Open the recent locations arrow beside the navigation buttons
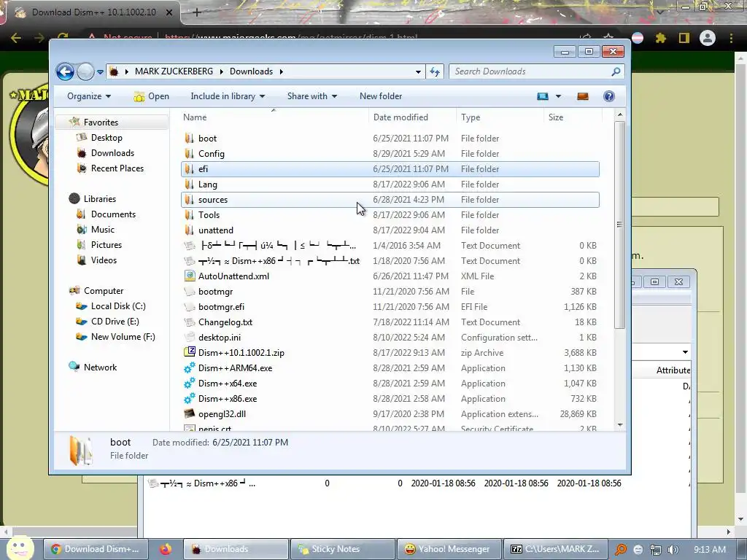The image size is (747, 560). coord(100,72)
